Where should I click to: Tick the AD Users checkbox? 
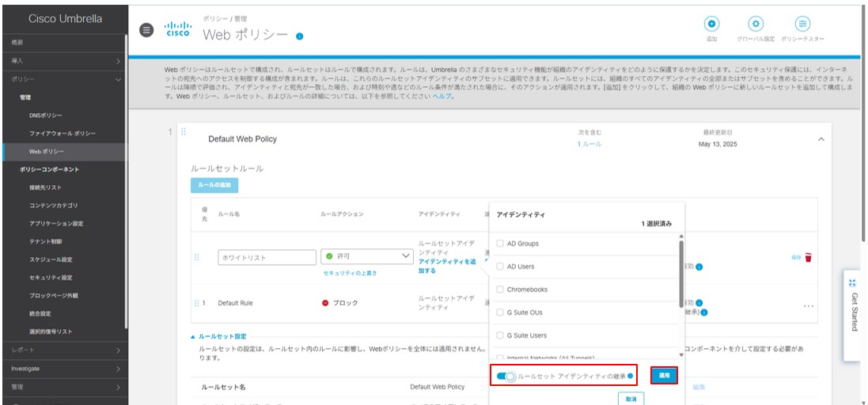coord(500,267)
